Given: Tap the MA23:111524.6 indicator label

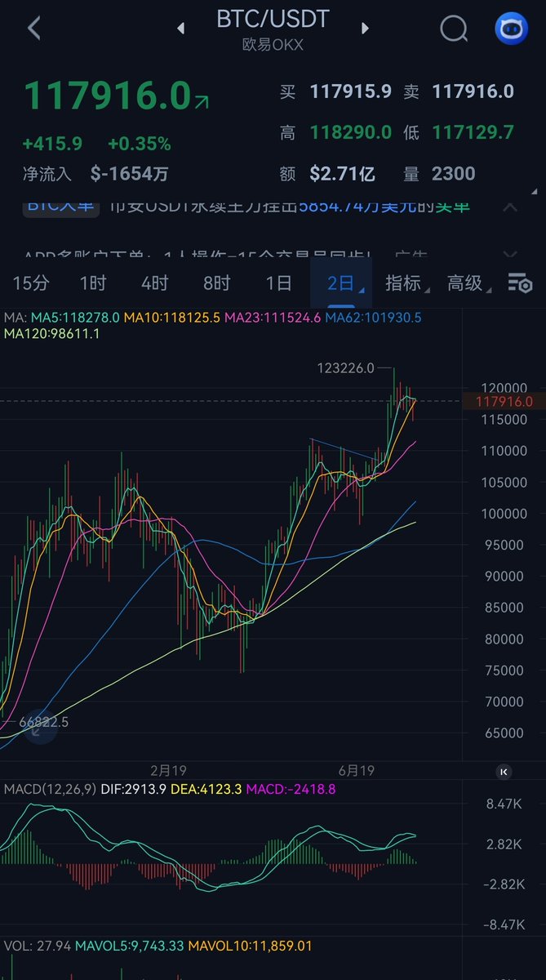Looking at the screenshot, I should tap(273, 317).
